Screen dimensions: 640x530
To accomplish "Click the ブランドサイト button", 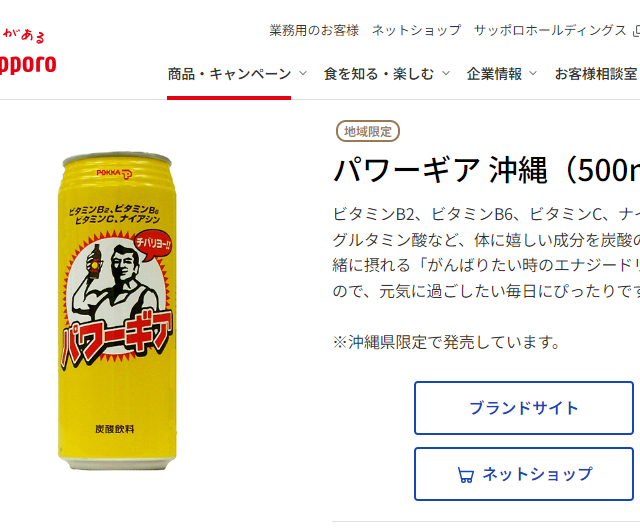I will (x=524, y=408).
